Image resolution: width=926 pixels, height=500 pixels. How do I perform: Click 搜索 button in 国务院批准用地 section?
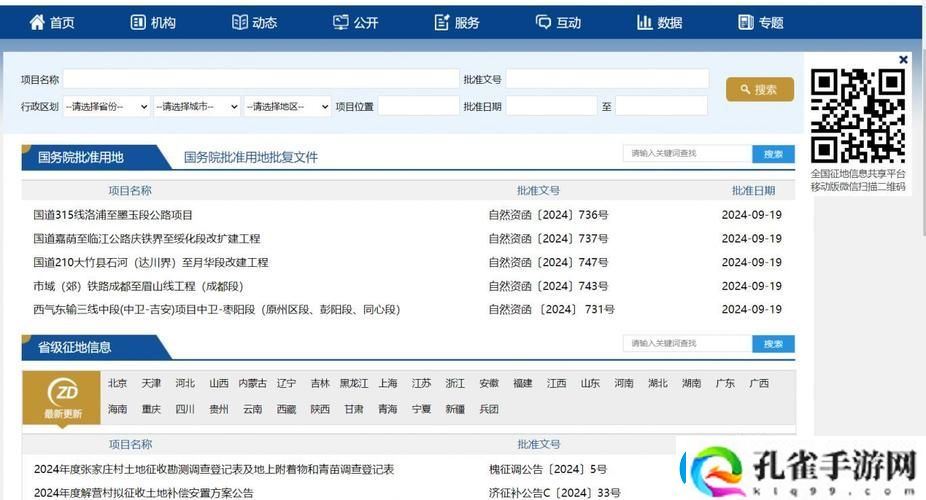773,154
